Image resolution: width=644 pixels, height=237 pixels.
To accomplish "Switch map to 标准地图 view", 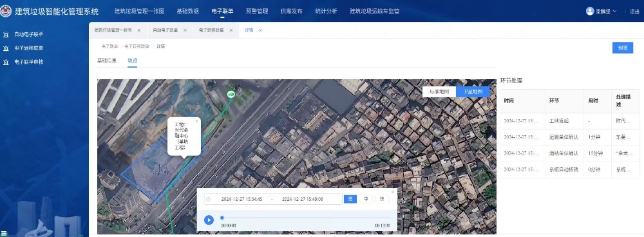I will pyautogui.click(x=439, y=91).
